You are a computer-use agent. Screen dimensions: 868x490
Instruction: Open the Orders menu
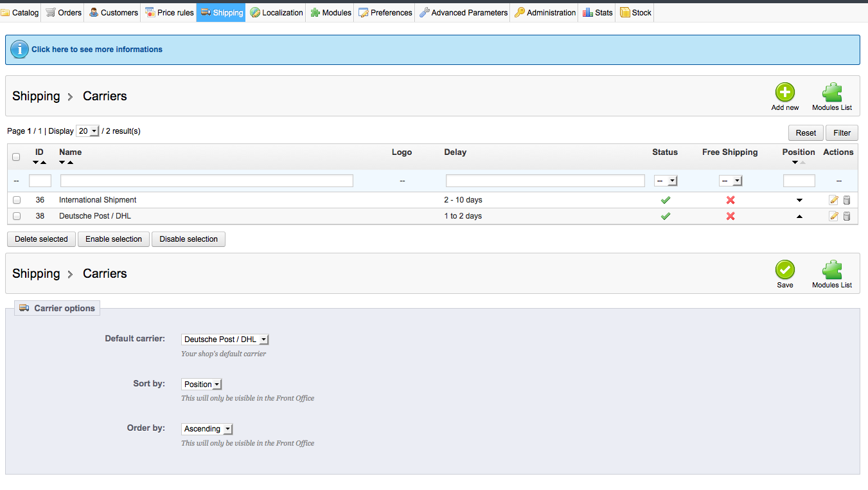pyautogui.click(x=64, y=12)
